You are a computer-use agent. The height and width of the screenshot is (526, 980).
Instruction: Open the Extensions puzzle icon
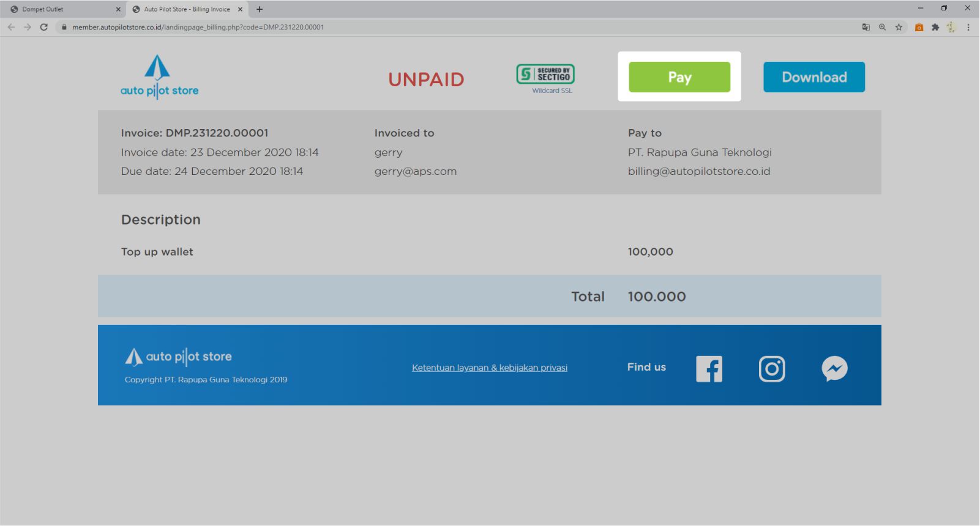point(935,27)
